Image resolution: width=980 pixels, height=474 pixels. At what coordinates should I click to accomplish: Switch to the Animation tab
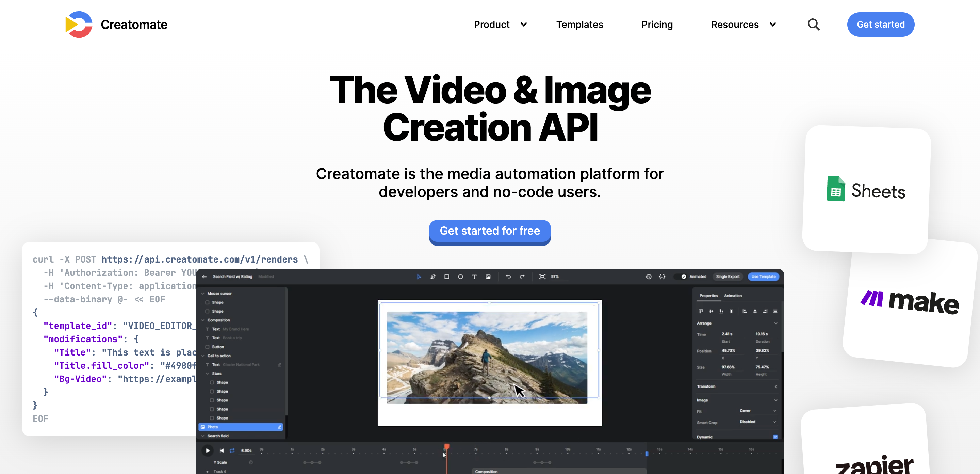pos(733,296)
